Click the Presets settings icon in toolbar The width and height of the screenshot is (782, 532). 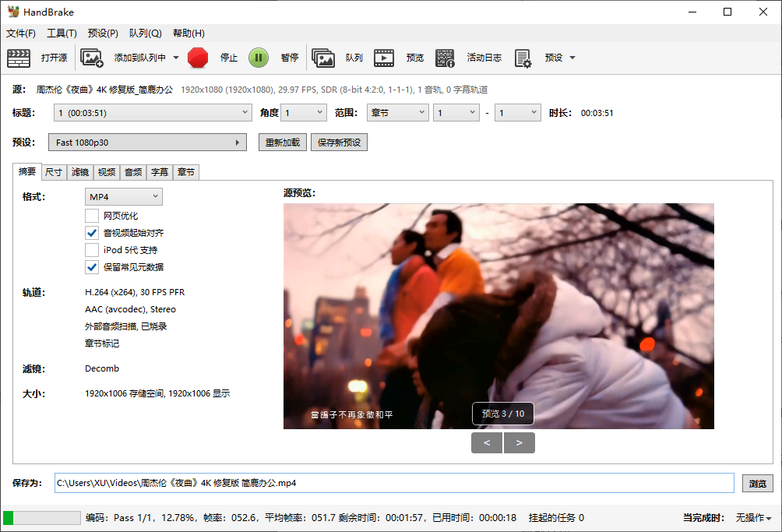(x=523, y=58)
